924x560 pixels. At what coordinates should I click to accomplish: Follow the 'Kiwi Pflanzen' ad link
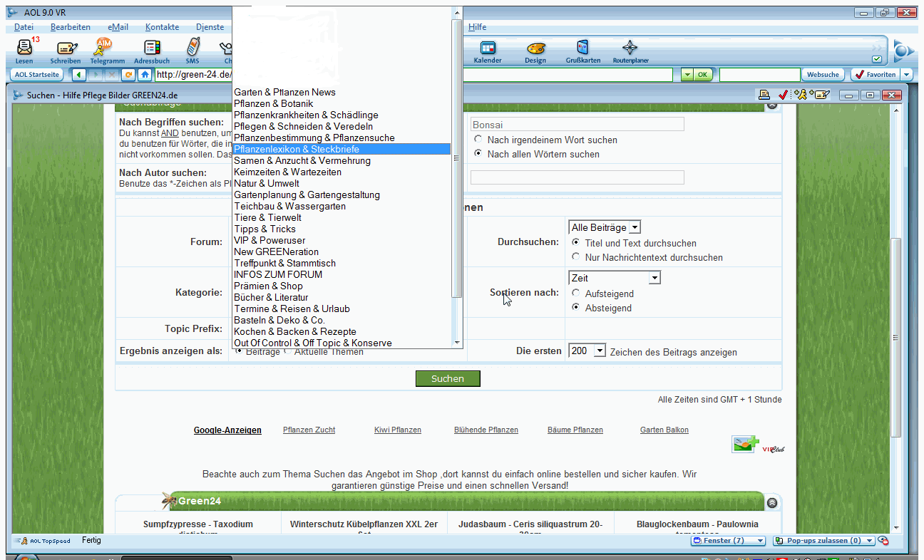coord(397,430)
